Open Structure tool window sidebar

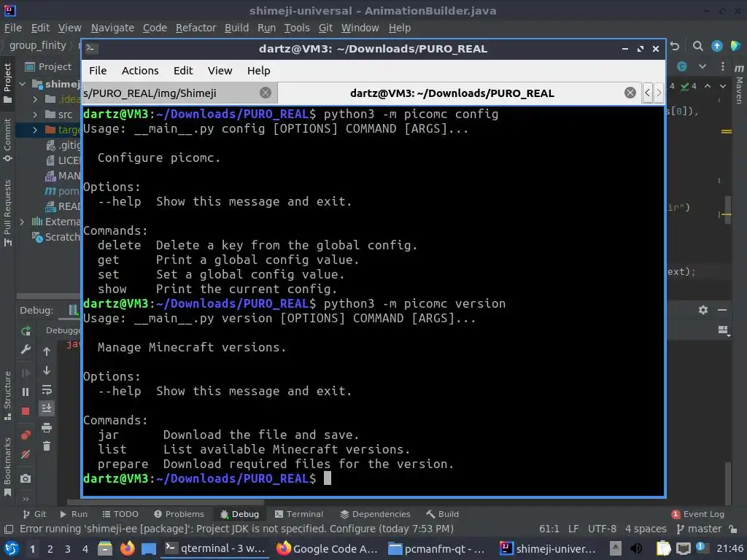tap(7, 395)
